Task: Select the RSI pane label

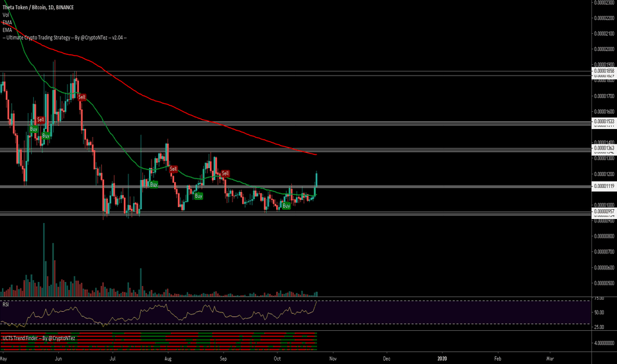Action: pos(5,304)
